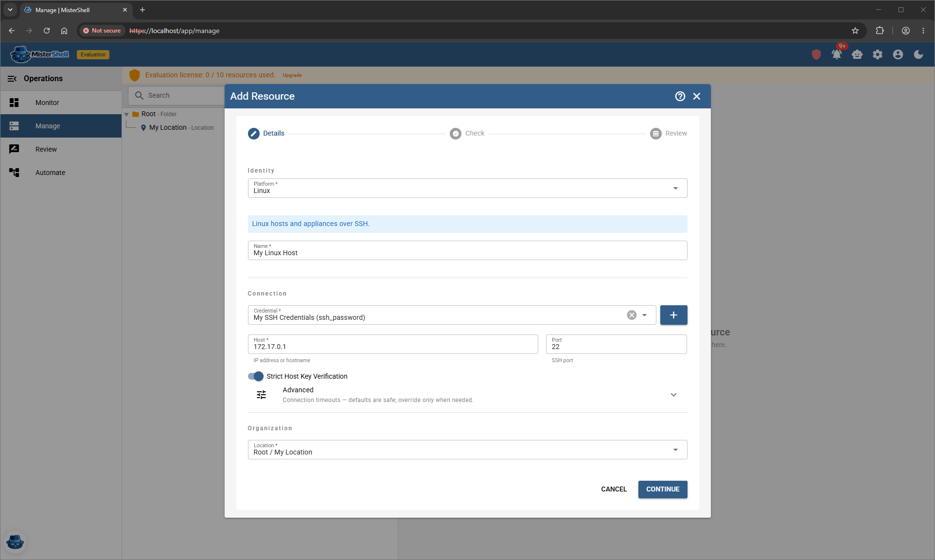
Task: Bookmark this page with star icon
Action: (x=855, y=31)
